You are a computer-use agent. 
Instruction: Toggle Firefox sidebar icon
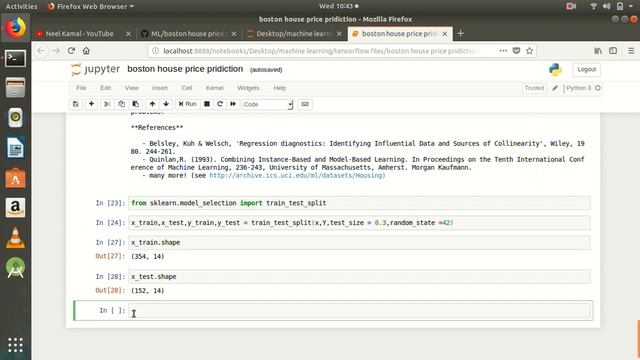click(613, 51)
